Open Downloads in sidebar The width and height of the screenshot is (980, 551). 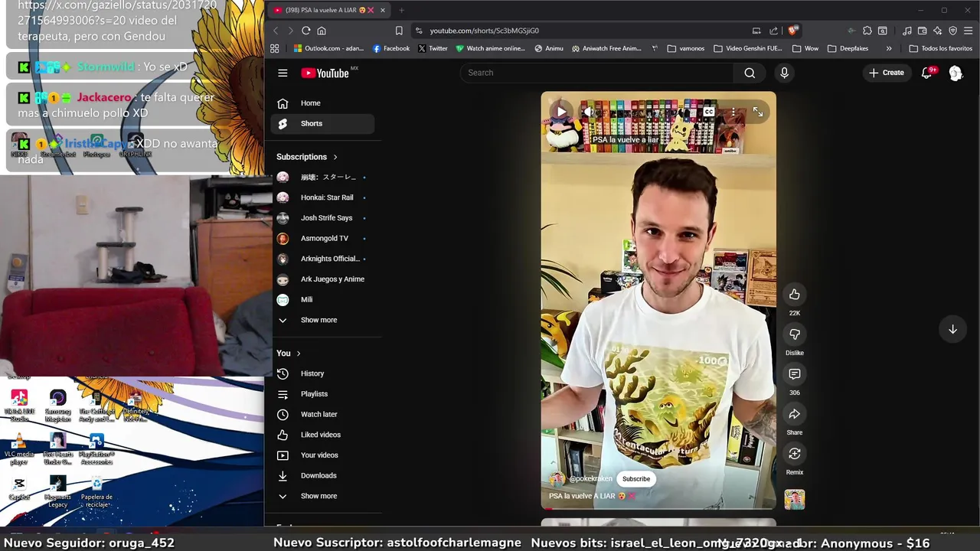point(323,475)
